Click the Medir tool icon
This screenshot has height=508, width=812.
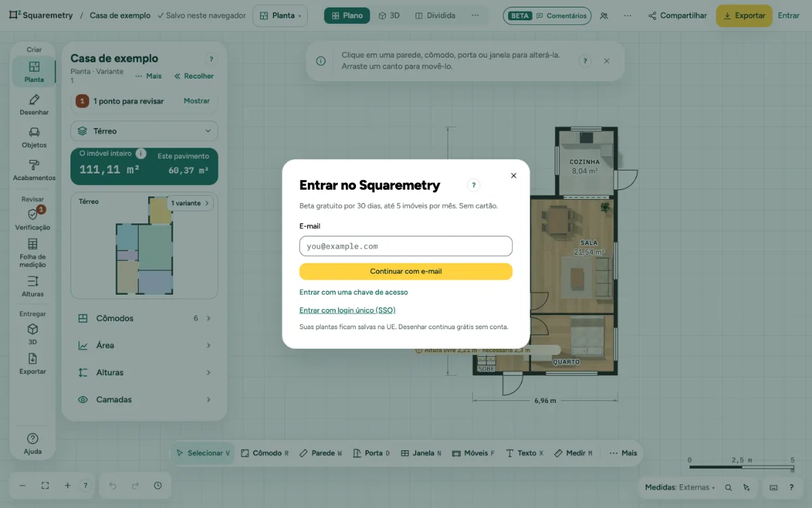pos(573,453)
